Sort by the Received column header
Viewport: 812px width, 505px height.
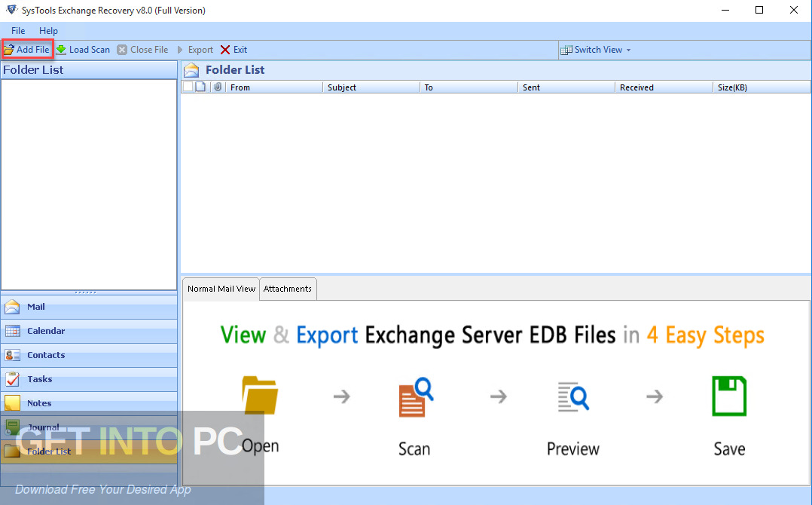pos(664,87)
